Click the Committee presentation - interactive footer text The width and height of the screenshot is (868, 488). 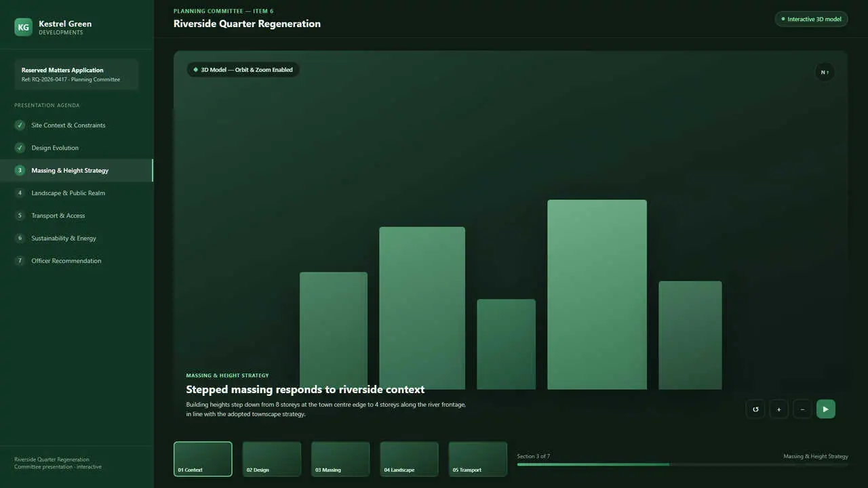pos(58,467)
